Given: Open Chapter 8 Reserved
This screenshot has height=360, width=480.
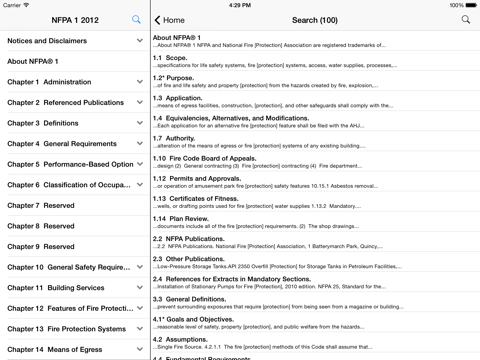Looking at the screenshot, I should (75, 226).
